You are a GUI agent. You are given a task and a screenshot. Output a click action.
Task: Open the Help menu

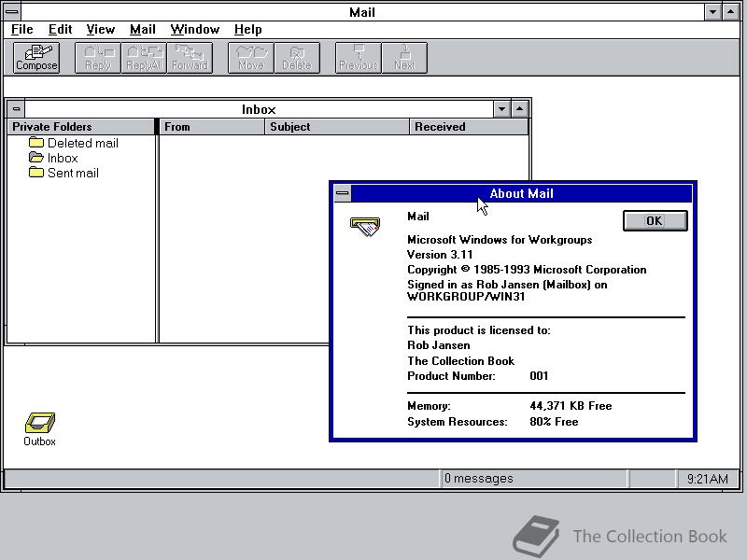click(247, 30)
